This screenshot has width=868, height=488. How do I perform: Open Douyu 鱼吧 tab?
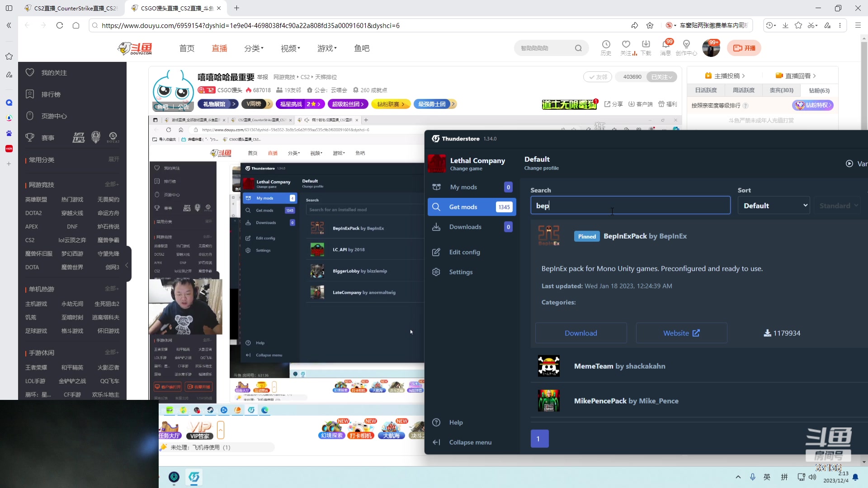(x=362, y=48)
